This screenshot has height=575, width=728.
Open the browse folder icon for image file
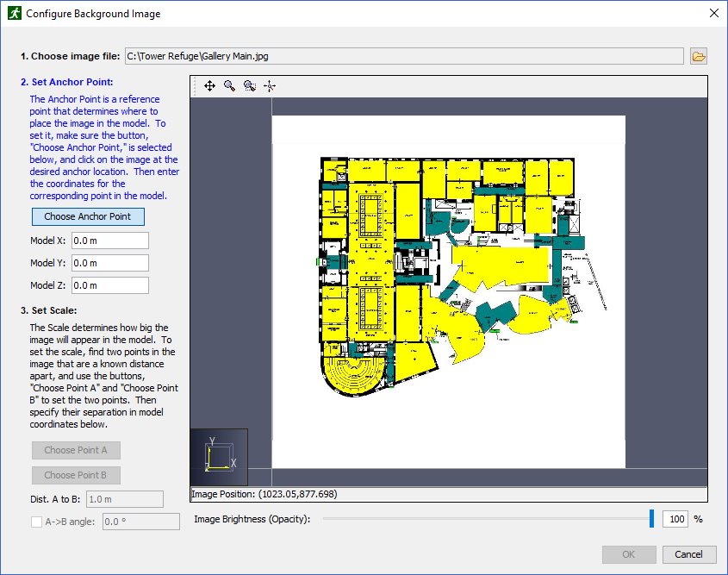[699, 56]
